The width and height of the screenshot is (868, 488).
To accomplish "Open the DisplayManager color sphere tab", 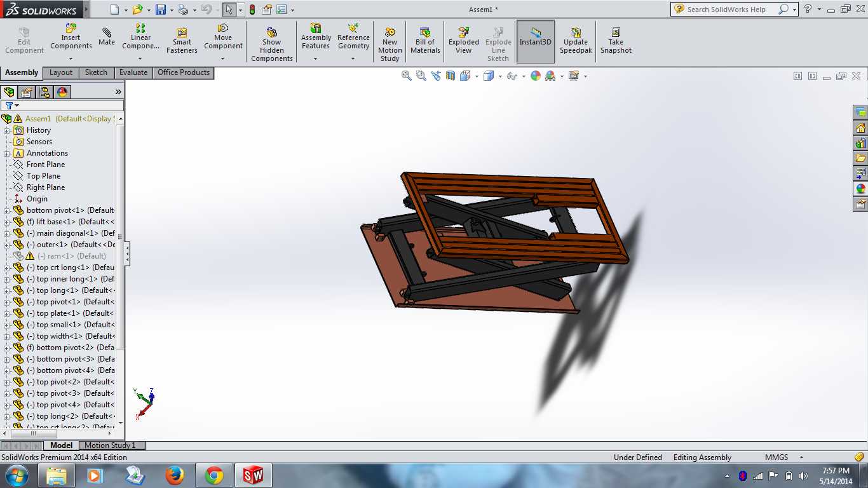I will click(62, 92).
